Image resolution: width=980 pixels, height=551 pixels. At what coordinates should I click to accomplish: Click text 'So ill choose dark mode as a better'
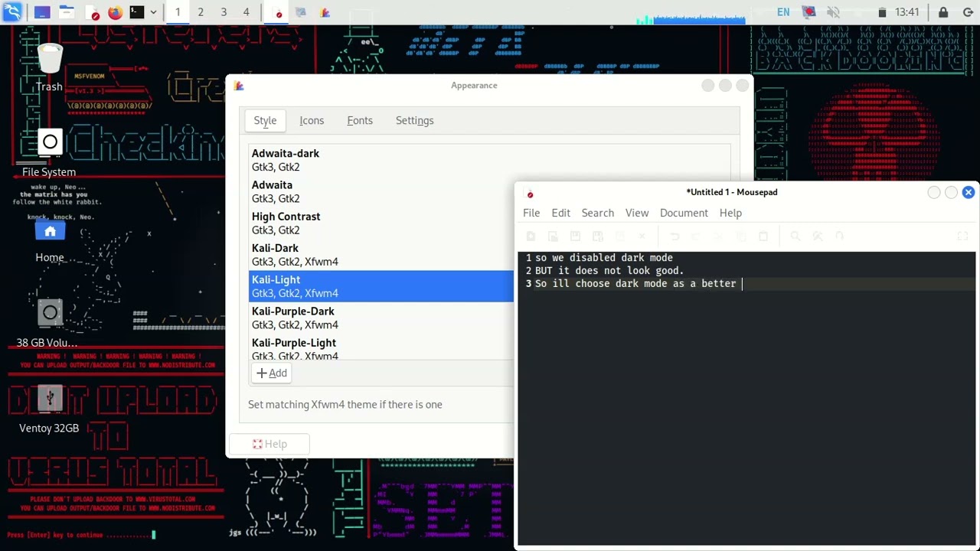[x=635, y=284]
